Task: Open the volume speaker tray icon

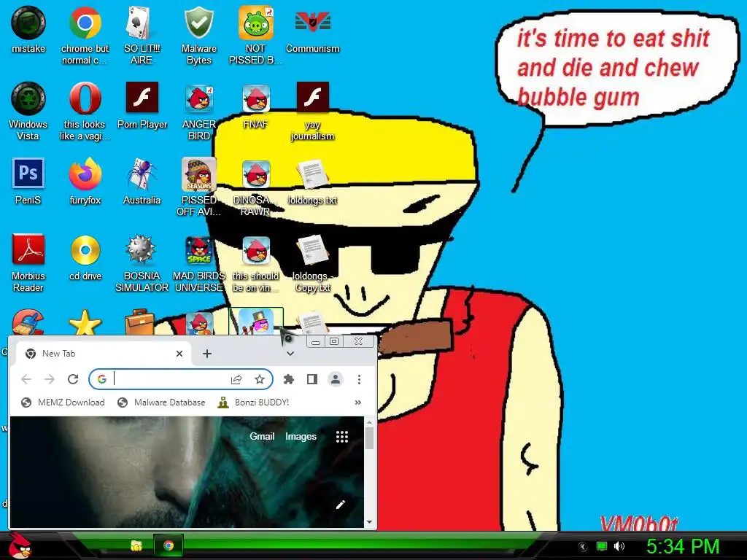Action: click(x=619, y=546)
